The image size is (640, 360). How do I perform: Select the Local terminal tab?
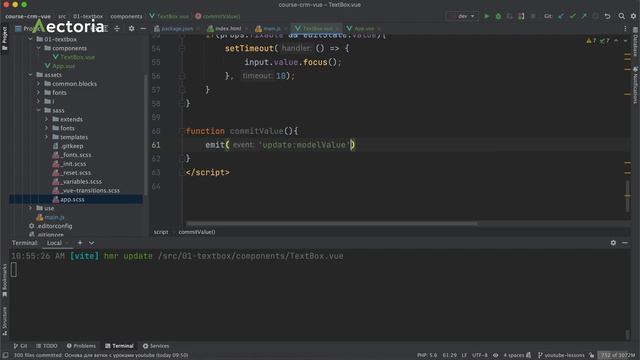pyautogui.click(x=54, y=243)
